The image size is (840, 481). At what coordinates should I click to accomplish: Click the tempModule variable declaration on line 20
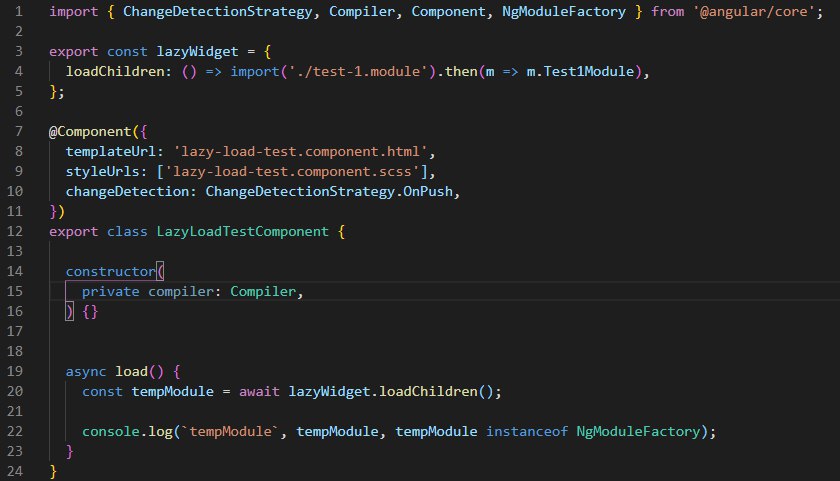click(172, 392)
